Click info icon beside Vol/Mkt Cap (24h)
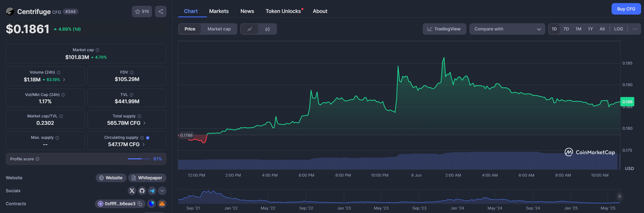Viewport: 644px width, 213px height. point(63,95)
